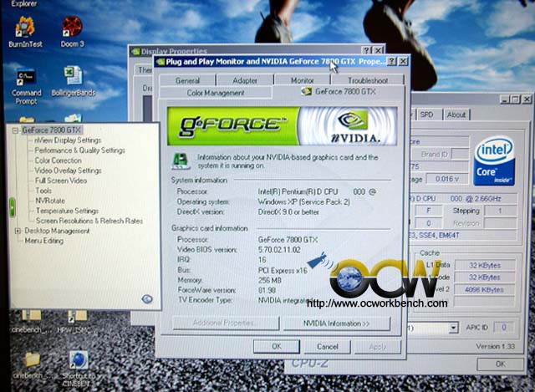The image size is (535, 392).
Task: Switch to the Monitor tab
Action: pos(303,80)
